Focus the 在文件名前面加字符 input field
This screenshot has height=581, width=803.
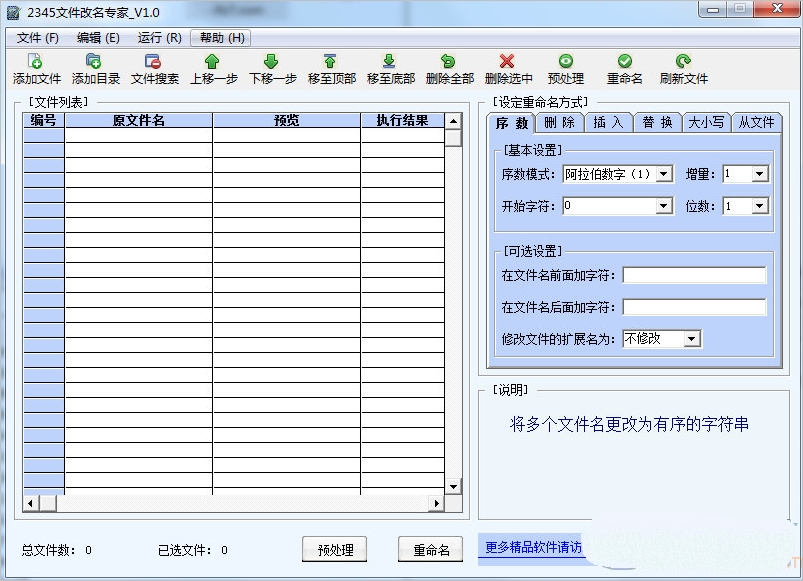[694, 275]
